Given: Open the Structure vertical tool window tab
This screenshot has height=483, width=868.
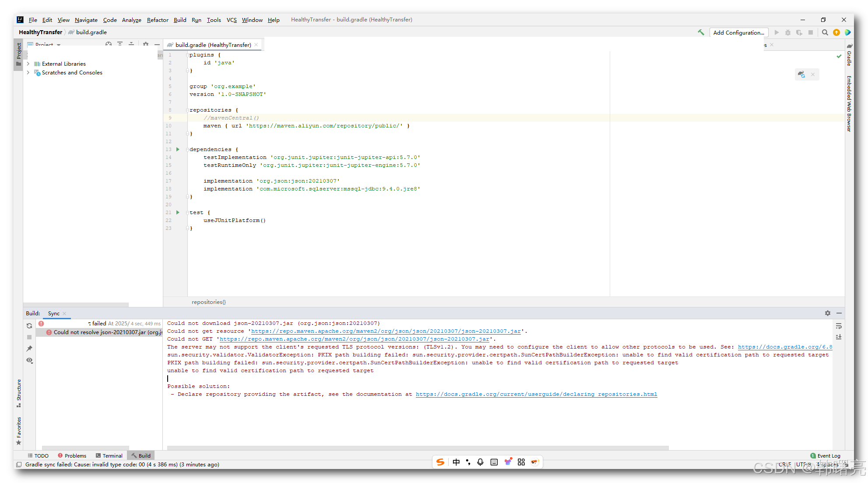Looking at the screenshot, I should [19, 393].
